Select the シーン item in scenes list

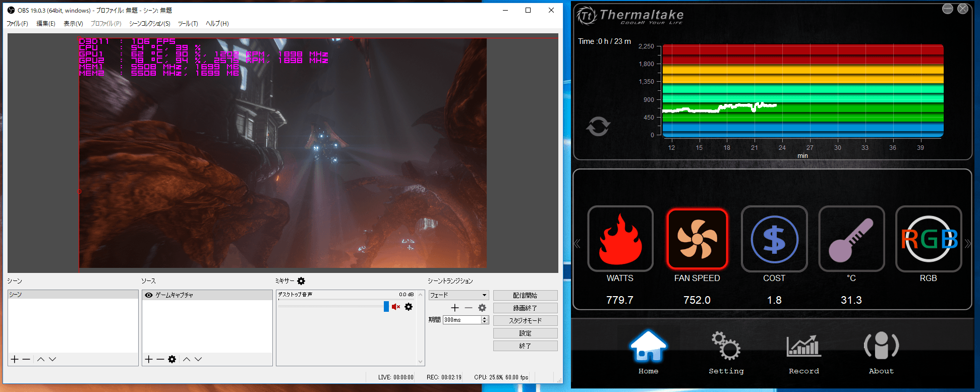tap(73, 295)
